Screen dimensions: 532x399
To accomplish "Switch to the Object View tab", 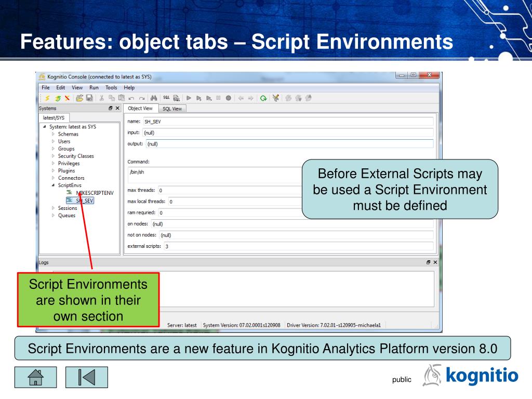I will (x=140, y=108).
